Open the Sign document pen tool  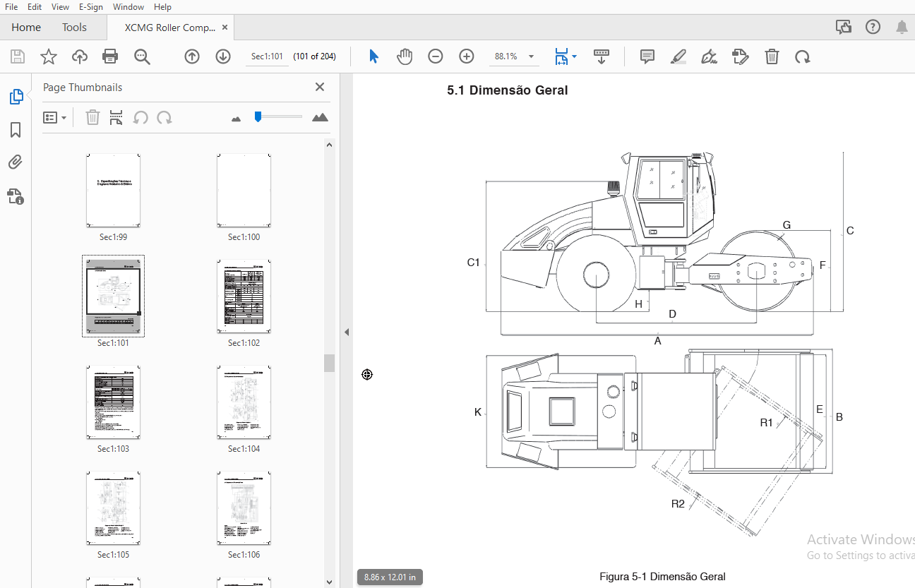(710, 56)
